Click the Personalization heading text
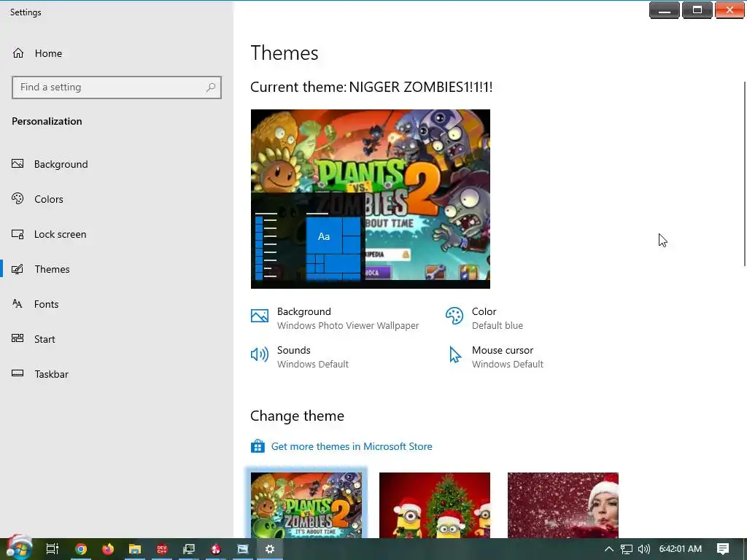 [47, 122]
